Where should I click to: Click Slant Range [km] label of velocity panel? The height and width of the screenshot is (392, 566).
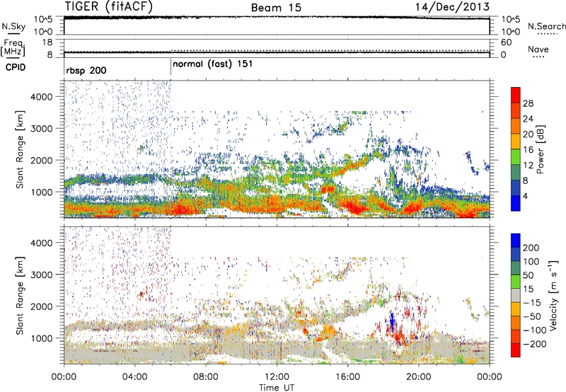[20, 296]
